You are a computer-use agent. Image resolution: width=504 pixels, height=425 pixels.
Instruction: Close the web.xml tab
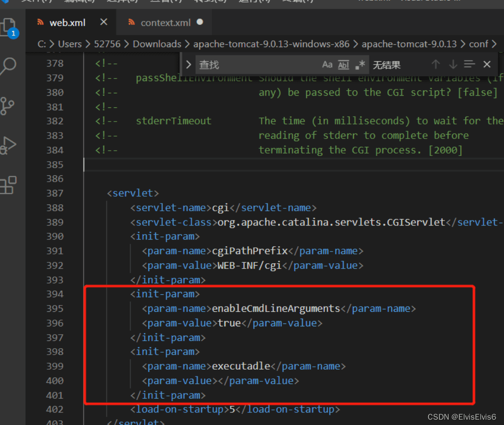click(x=104, y=22)
